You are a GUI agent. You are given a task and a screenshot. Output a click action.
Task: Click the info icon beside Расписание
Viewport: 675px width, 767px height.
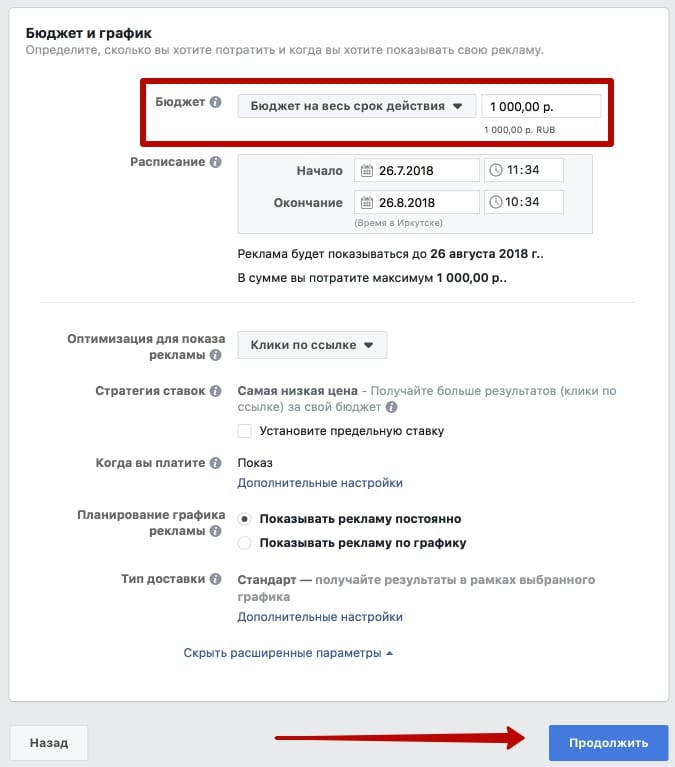coord(215,162)
